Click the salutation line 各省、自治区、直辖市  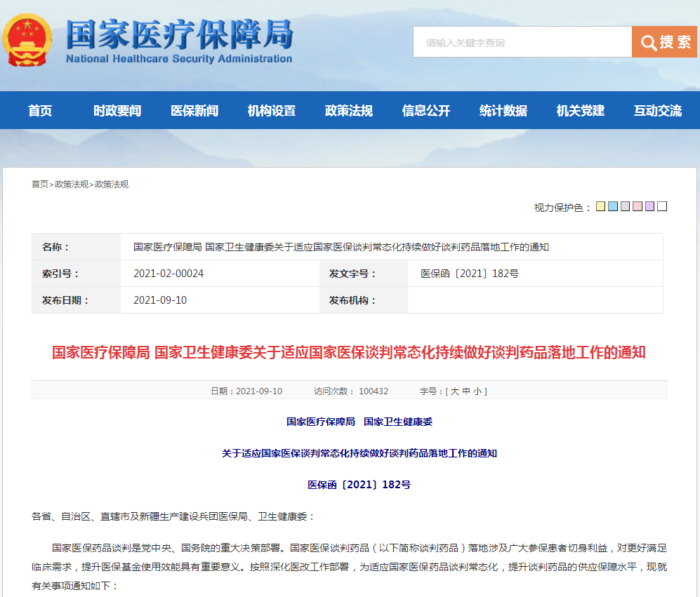(173, 516)
